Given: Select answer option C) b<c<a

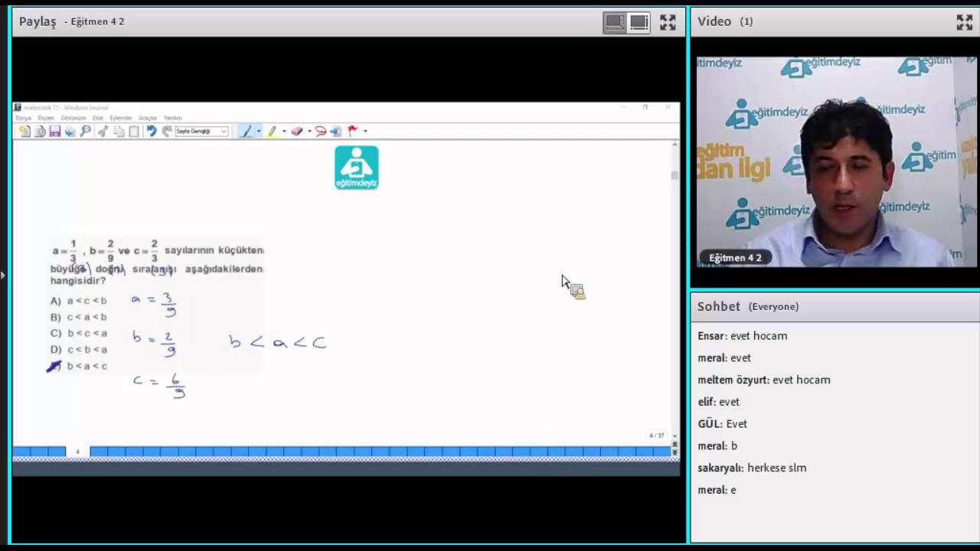Looking at the screenshot, I should pyautogui.click(x=78, y=333).
